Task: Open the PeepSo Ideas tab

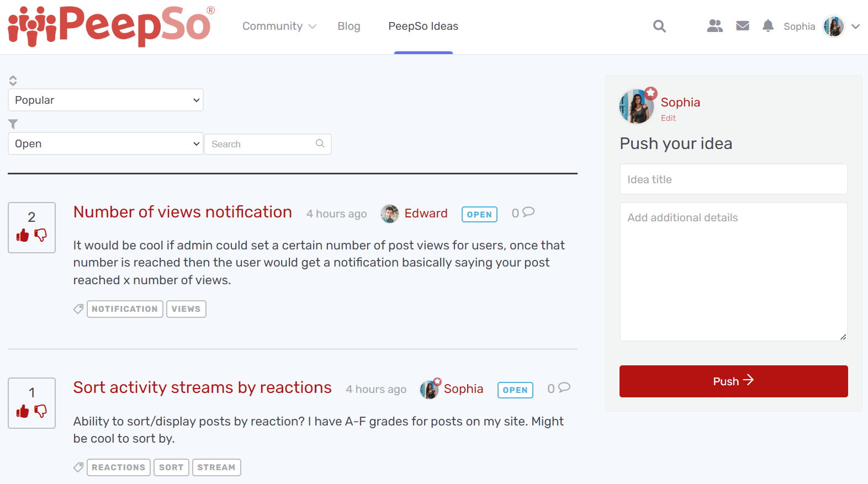Action: [423, 26]
